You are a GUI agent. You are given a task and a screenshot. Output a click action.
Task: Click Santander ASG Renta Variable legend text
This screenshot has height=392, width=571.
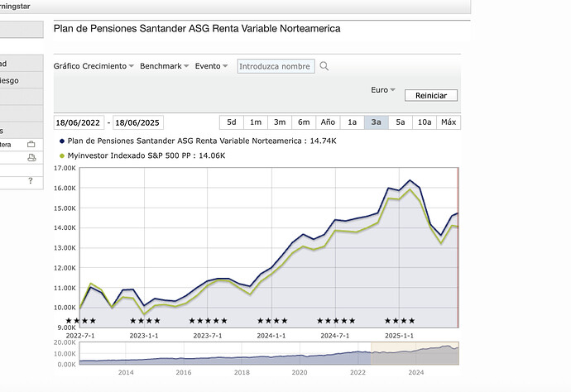coord(202,141)
